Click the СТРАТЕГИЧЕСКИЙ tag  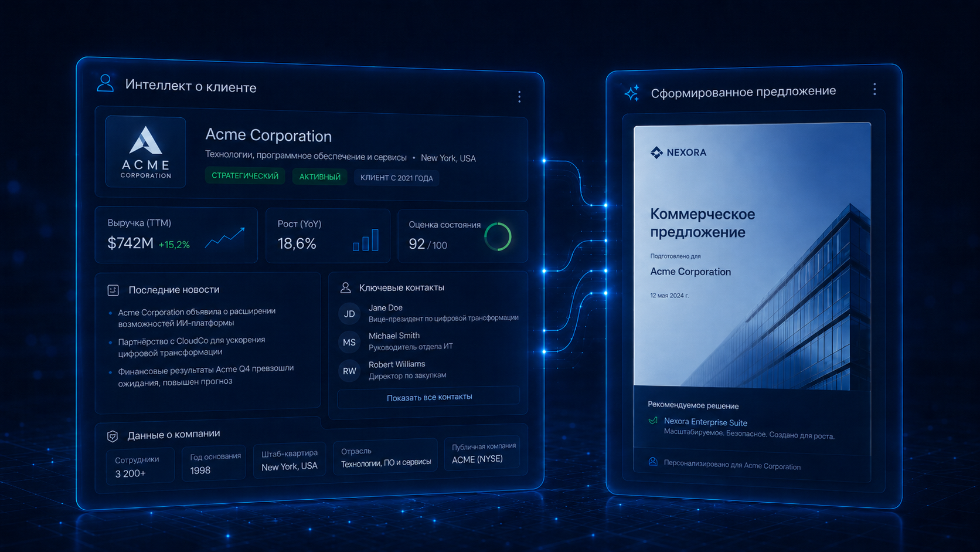tap(245, 176)
